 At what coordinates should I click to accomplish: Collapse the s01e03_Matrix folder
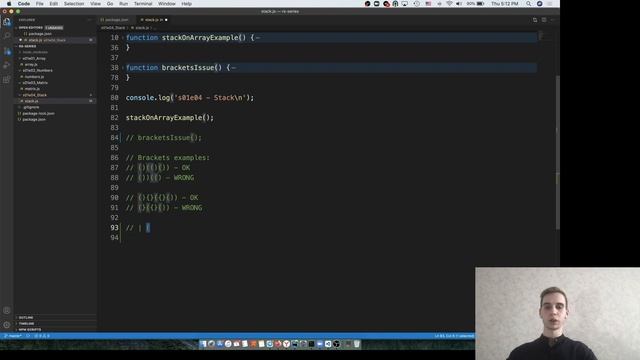tap(35, 83)
